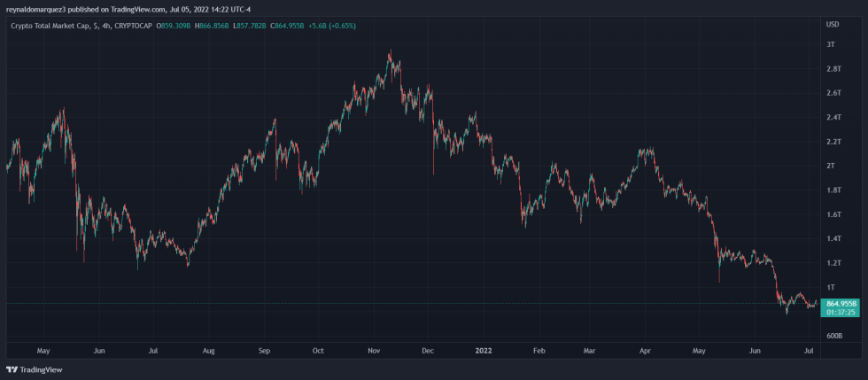The width and height of the screenshot is (868, 380).
Task: Click the TradingView logo at bottom left
Action: pyautogui.click(x=35, y=370)
